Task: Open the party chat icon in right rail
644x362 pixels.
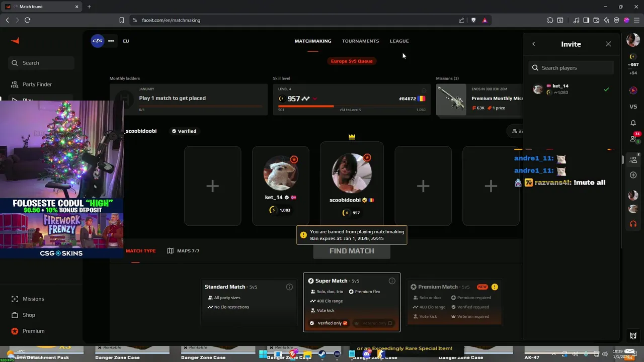Action: coord(633,159)
